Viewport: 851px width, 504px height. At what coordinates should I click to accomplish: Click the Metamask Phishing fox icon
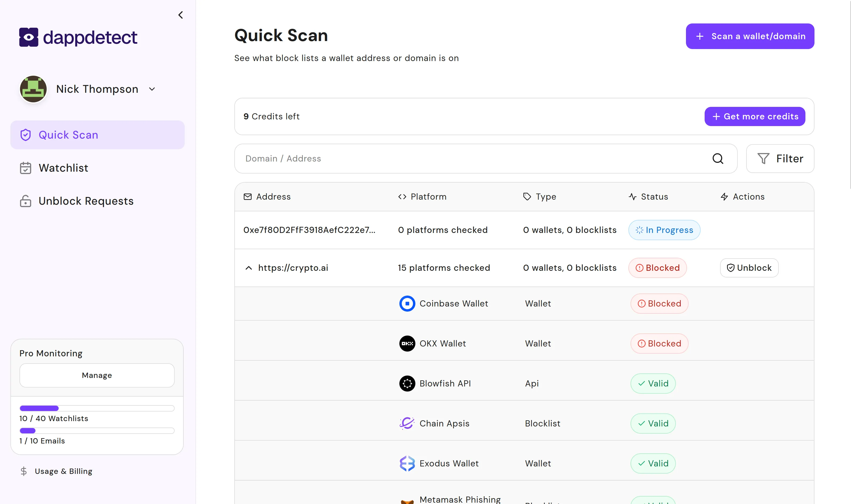click(407, 501)
